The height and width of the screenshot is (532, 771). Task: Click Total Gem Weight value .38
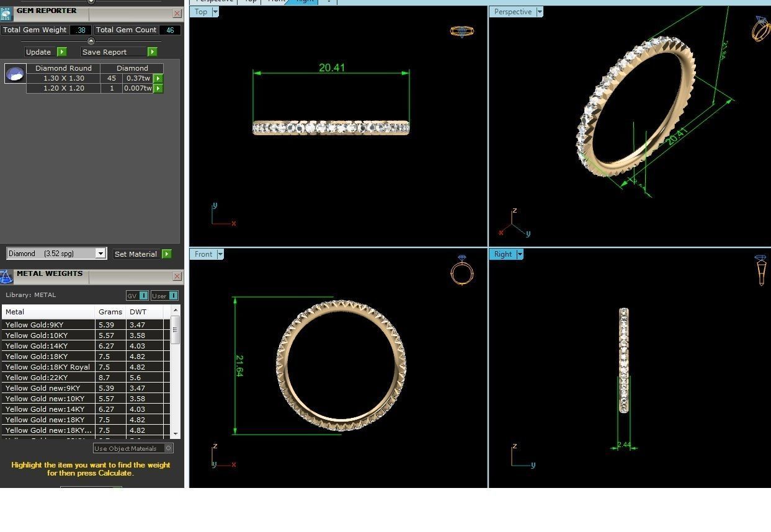pyautogui.click(x=81, y=30)
